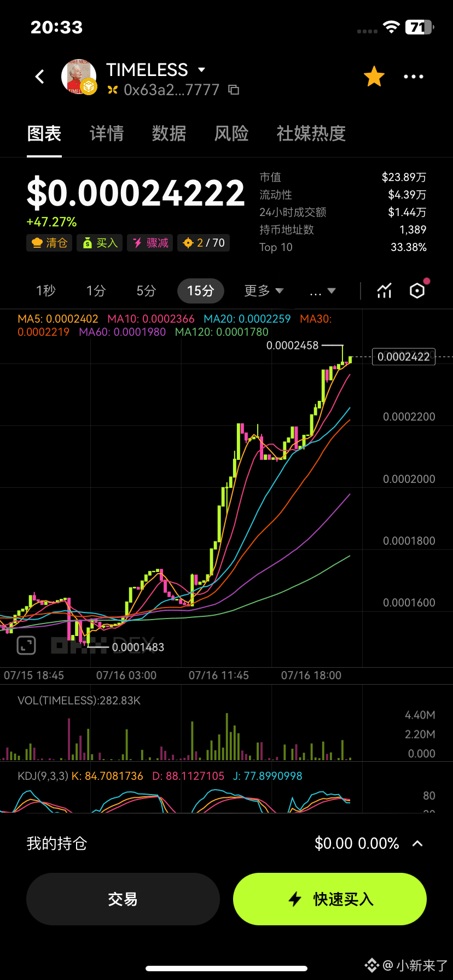This screenshot has width=453, height=980.
Task: Tap the 2 / 70 risk tag
Action: [204, 243]
